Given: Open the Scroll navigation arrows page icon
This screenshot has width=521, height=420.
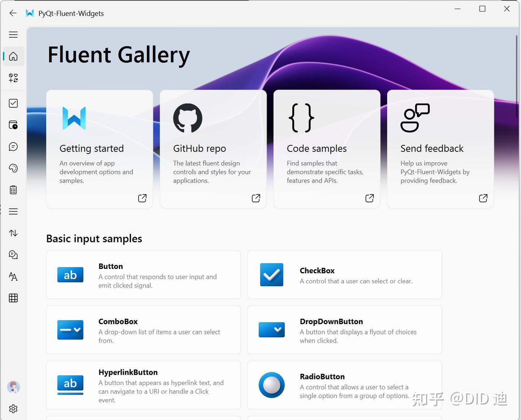Looking at the screenshot, I should 13,233.
